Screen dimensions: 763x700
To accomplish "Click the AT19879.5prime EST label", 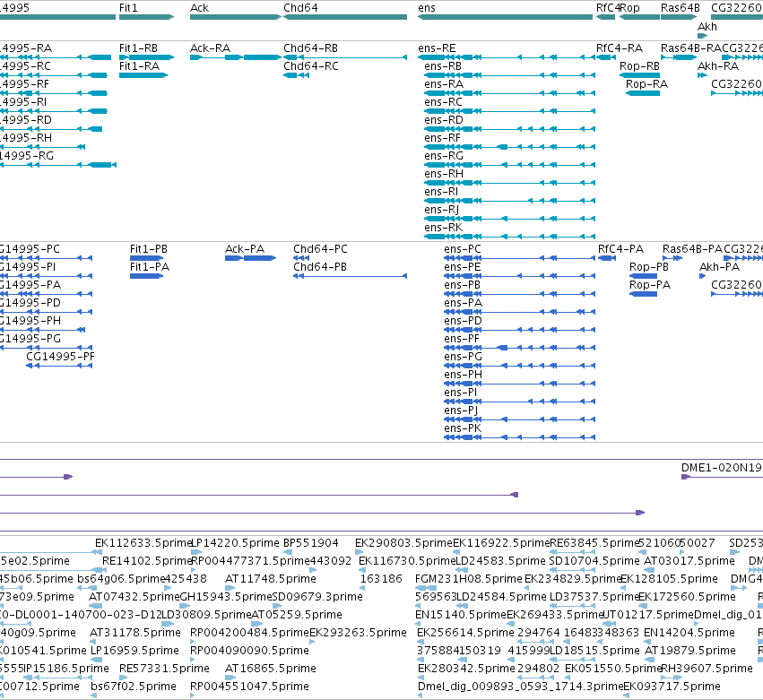I will point(690,651).
